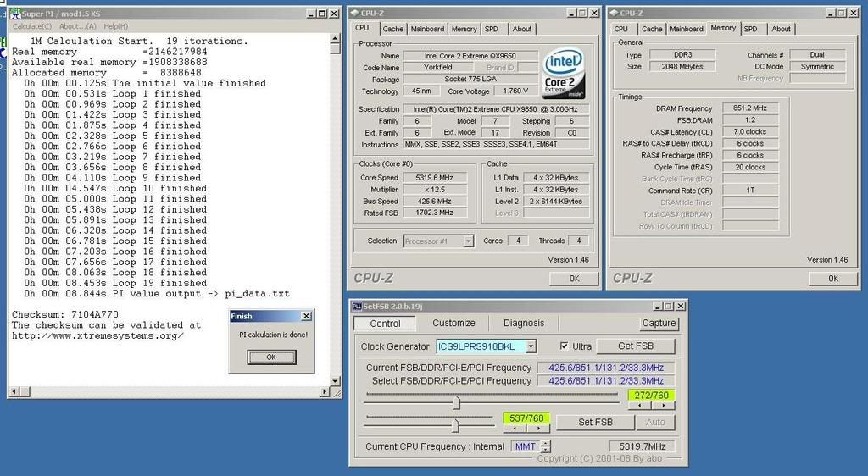Click the Checksum: 7104A770 line
The width and height of the screenshot is (868, 476).
(65, 314)
